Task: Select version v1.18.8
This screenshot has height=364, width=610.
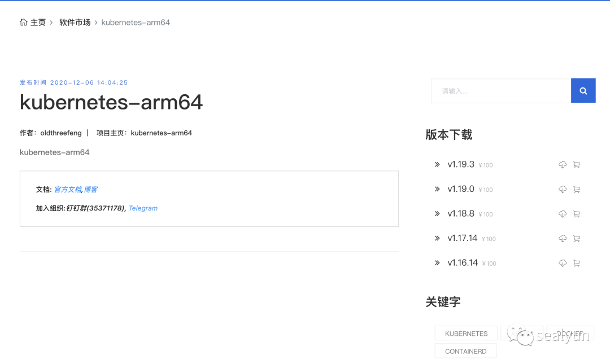Action: coord(461,213)
